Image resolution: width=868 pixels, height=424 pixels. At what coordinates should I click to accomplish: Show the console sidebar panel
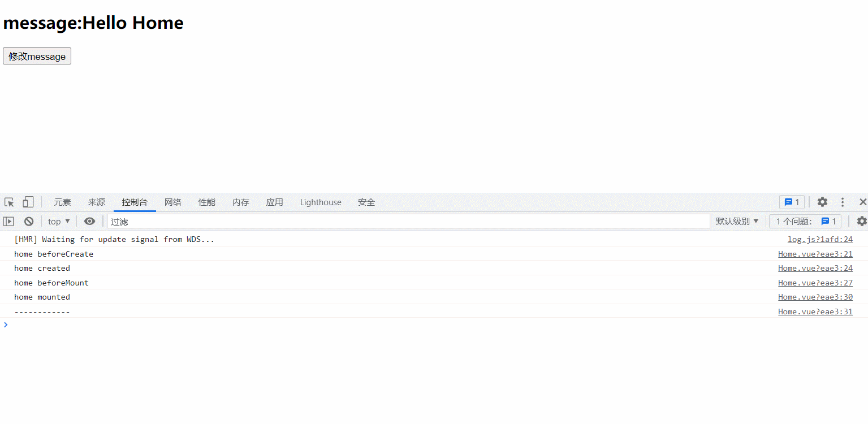8,222
